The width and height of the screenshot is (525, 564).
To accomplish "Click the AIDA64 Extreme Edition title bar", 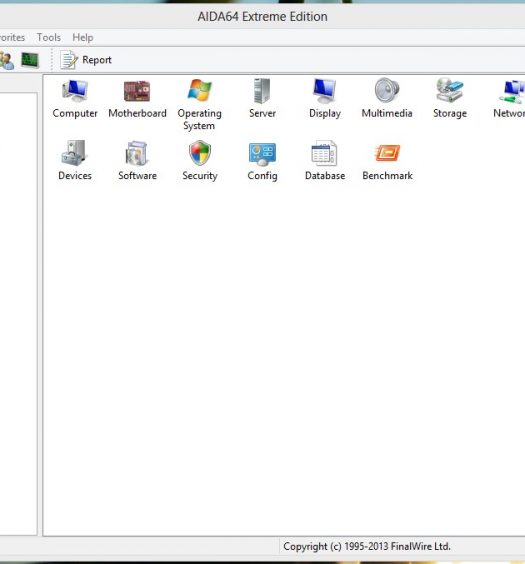I will (262, 17).
